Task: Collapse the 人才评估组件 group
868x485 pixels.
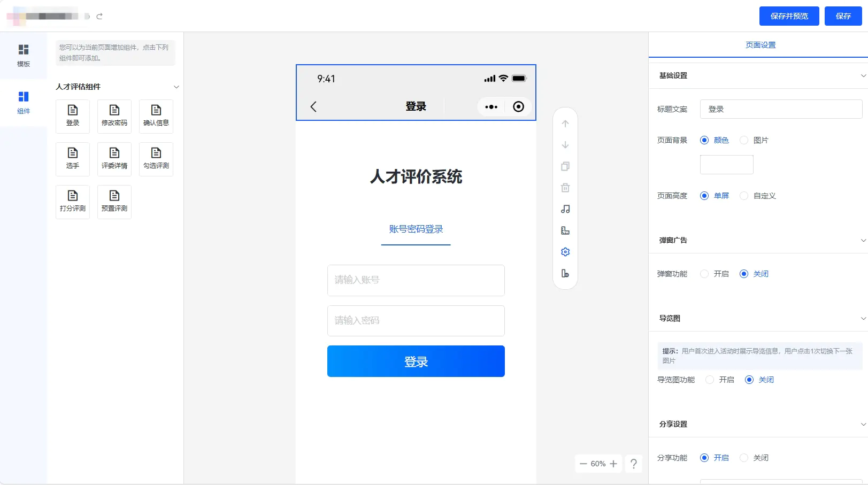Action: [x=176, y=87]
